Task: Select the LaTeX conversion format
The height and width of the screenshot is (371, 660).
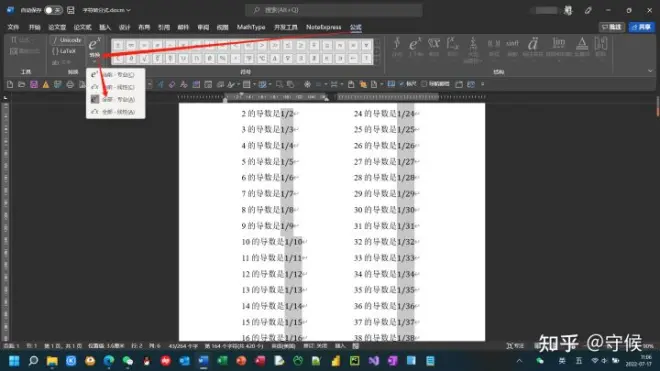Action: pos(64,51)
